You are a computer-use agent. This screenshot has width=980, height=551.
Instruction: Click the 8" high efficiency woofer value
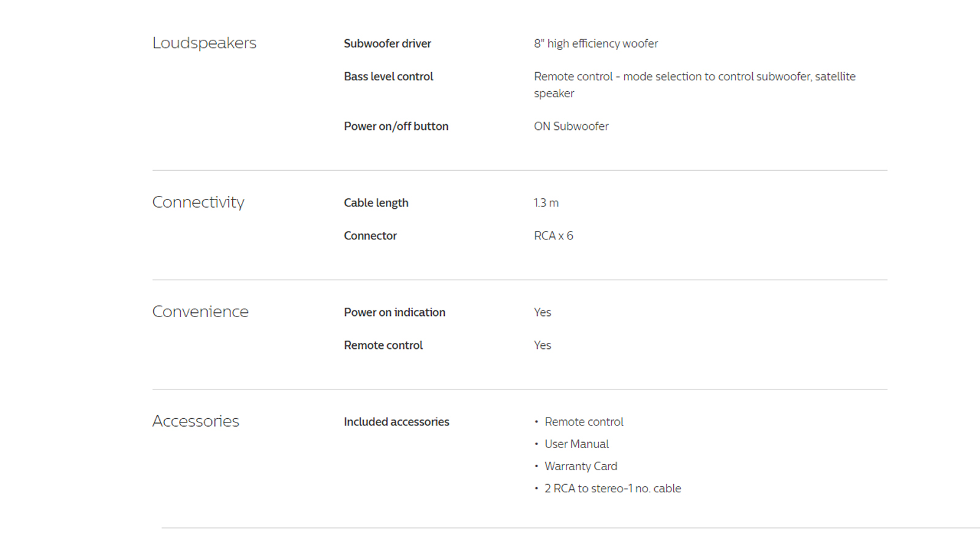click(595, 43)
